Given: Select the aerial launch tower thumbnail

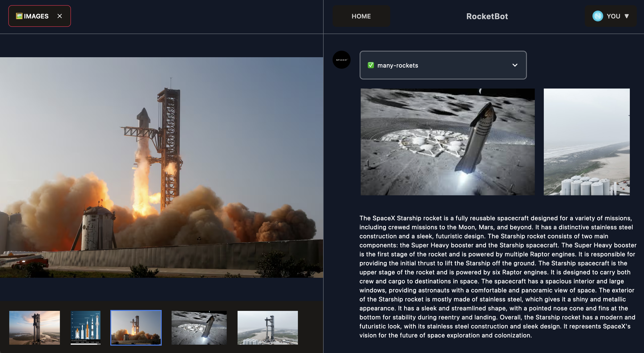Looking at the screenshot, I should 268,328.
